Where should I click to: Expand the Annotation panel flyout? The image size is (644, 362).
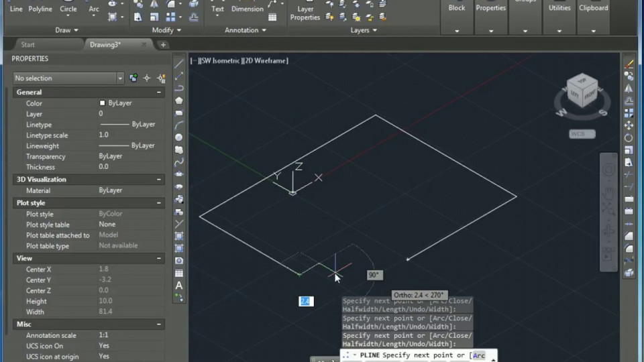246,30
